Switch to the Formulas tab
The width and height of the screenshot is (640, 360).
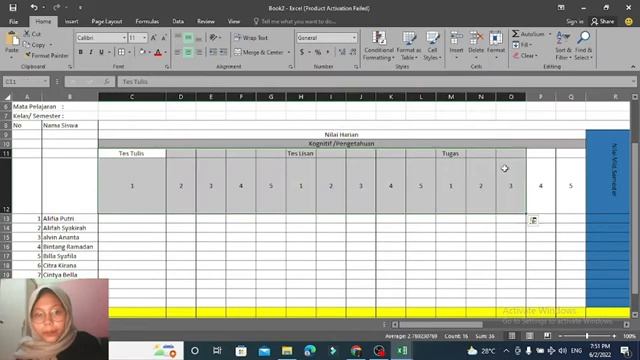coord(147,21)
